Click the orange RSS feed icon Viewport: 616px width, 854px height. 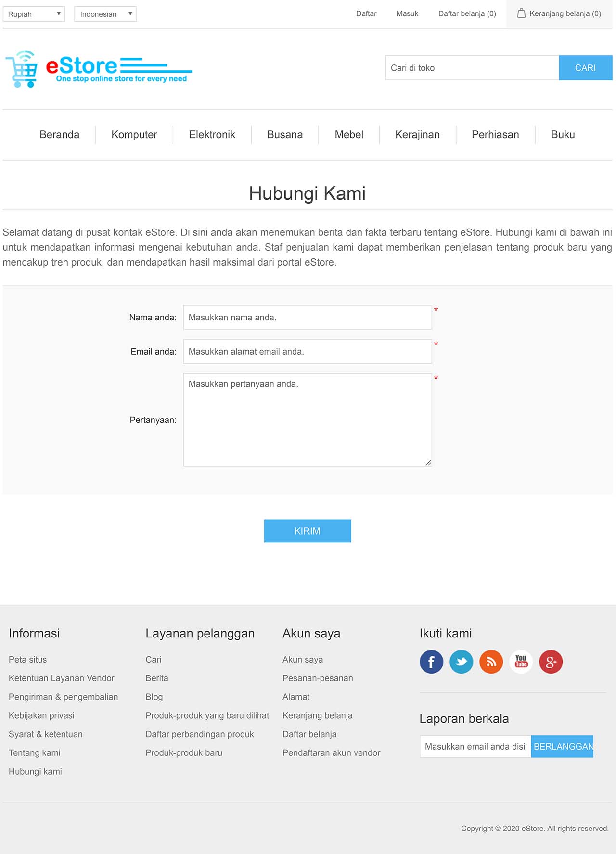coord(491,662)
